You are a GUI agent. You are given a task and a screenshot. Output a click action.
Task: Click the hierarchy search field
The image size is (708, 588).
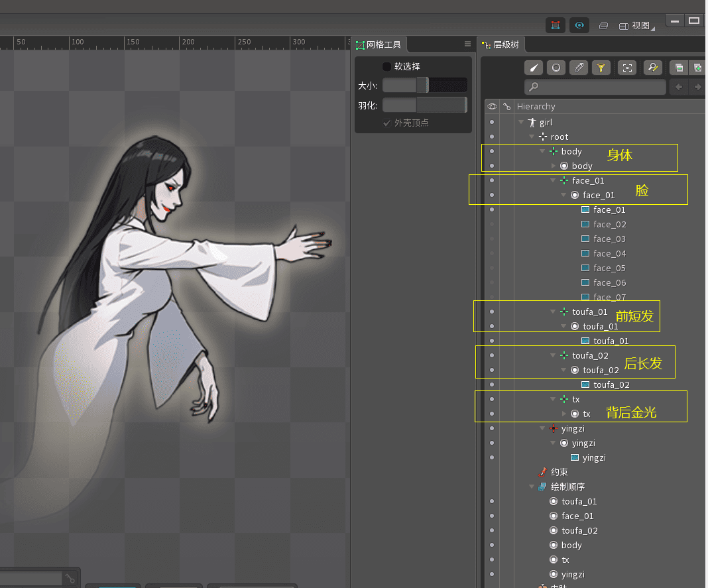click(595, 87)
